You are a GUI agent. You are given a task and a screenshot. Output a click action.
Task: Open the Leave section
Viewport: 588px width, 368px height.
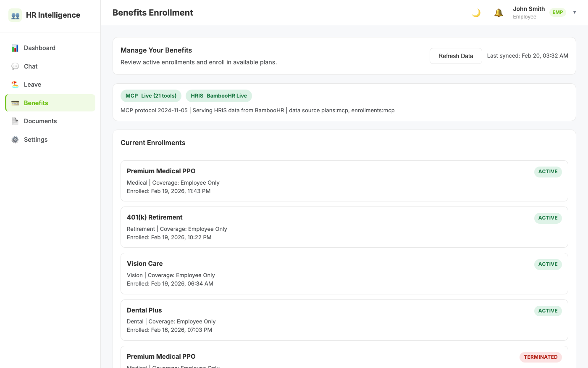(x=50, y=85)
